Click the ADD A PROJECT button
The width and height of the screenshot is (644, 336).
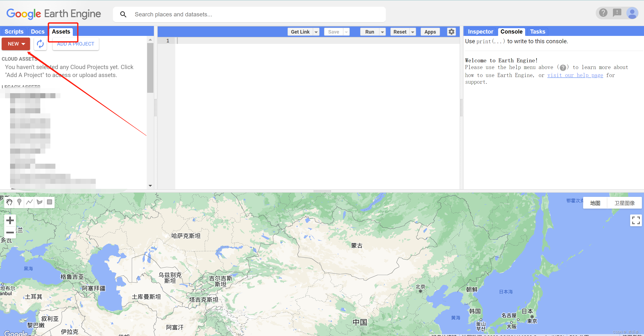pyautogui.click(x=75, y=44)
